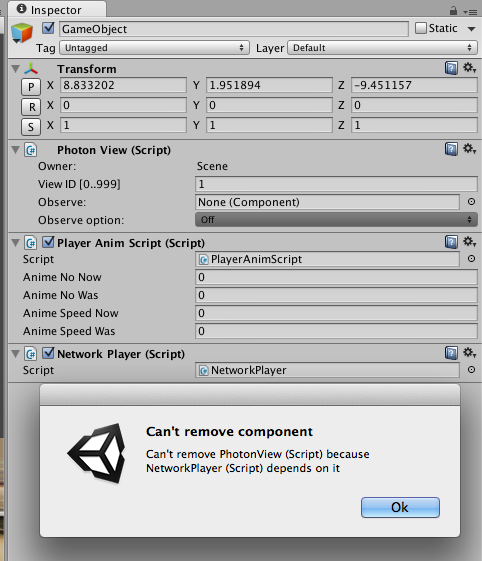Image resolution: width=482 pixels, height=561 pixels.
Task: Collapse the Transform component
Action: tap(15, 68)
